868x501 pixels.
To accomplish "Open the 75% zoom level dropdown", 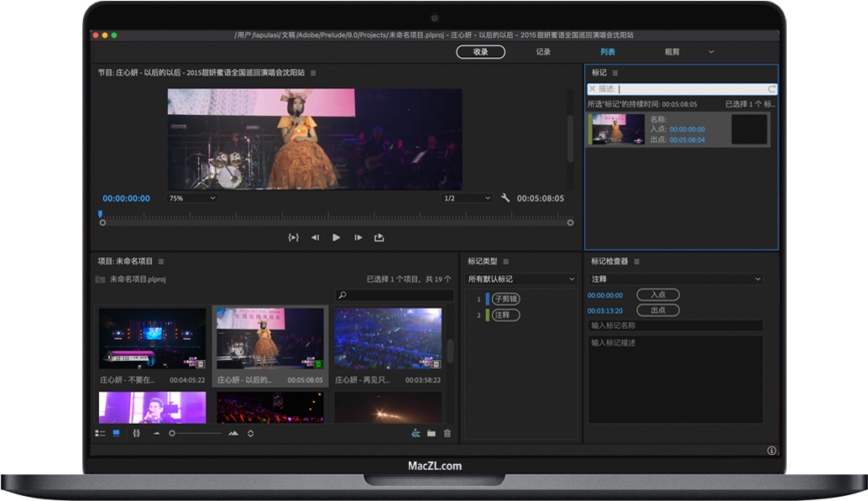I will click(191, 198).
